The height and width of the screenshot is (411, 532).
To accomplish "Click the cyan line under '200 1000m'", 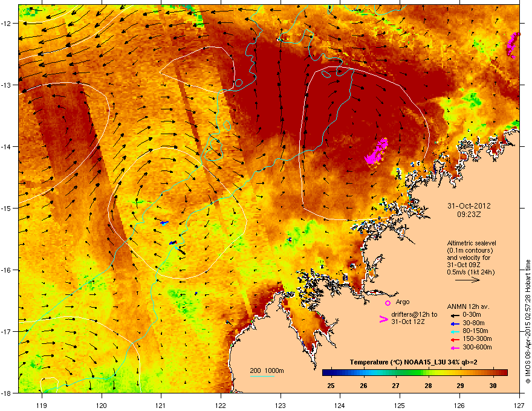I will click(262, 376).
